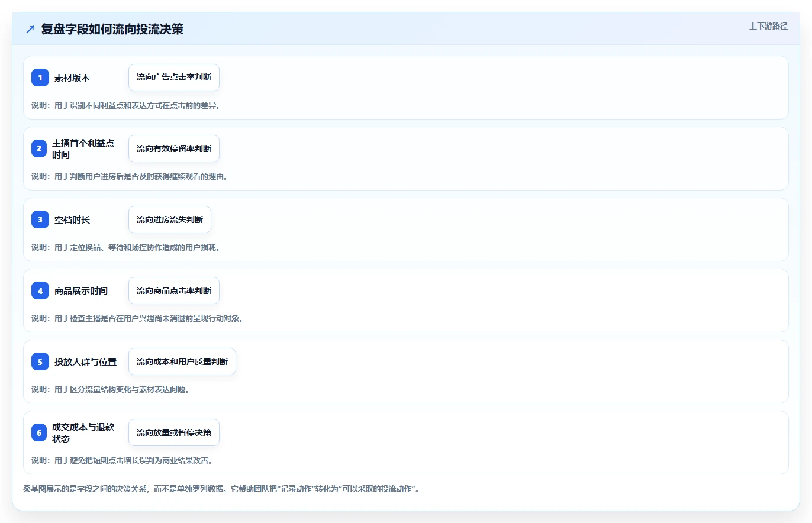812x523 pixels.
Task: Click the description about 不同利益点和表达方式
Action: coord(125,105)
